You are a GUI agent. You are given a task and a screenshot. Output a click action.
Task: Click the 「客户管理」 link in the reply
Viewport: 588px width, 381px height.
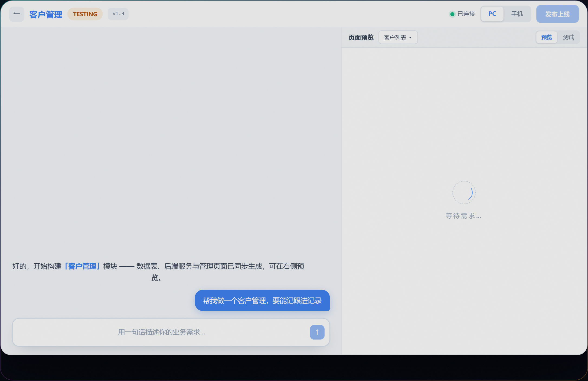(82, 266)
